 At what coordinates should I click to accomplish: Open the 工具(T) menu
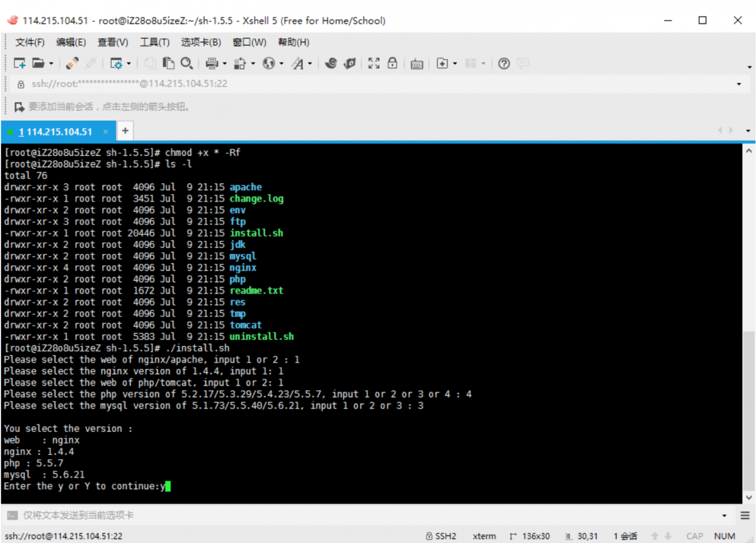point(155,42)
